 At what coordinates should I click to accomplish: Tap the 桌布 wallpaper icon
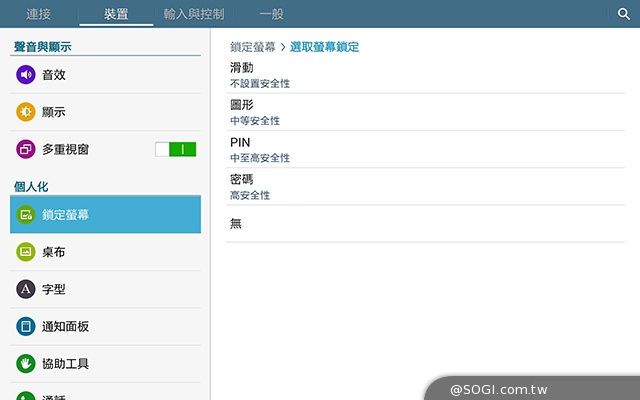click(26, 252)
